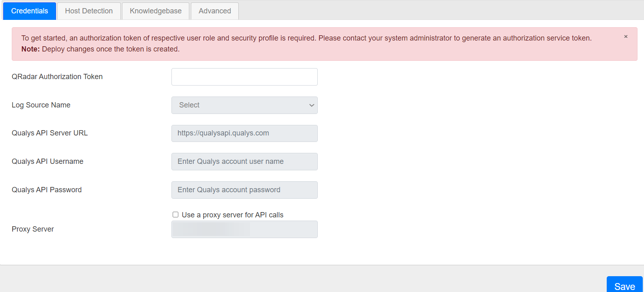Image resolution: width=644 pixels, height=292 pixels.
Task: Click the Qualys account user name field
Action: [x=244, y=161]
